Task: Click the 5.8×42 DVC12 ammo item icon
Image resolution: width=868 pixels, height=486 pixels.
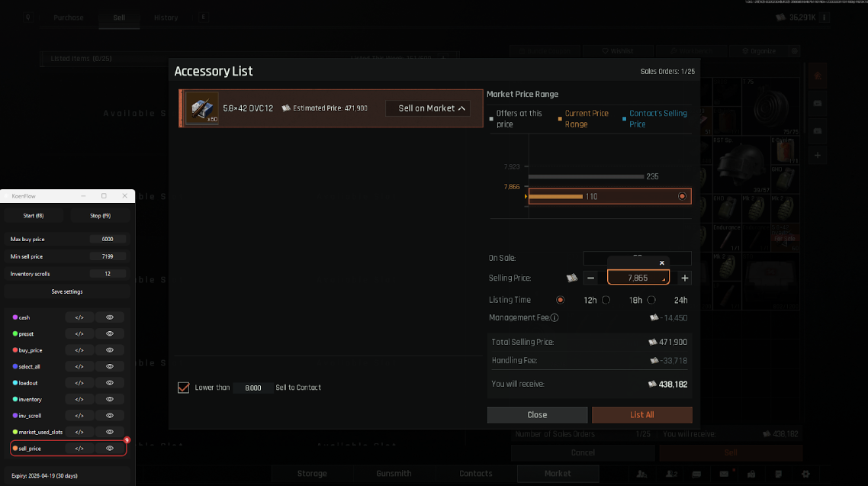Action: 202,108
